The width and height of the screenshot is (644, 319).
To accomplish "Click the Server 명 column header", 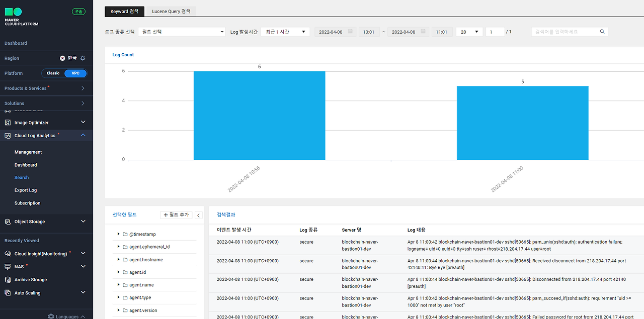I will pos(351,230).
